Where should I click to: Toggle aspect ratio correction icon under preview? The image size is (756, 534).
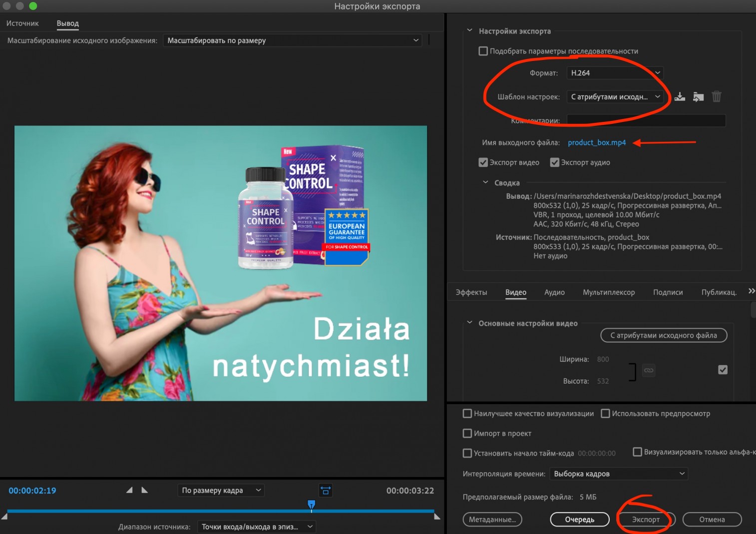tap(326, 491)
